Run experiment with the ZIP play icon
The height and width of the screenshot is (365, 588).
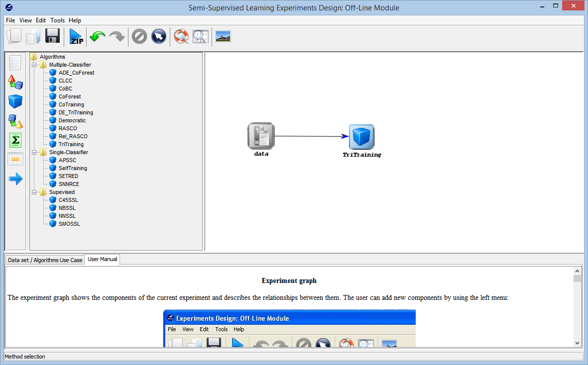coord(77,37)
